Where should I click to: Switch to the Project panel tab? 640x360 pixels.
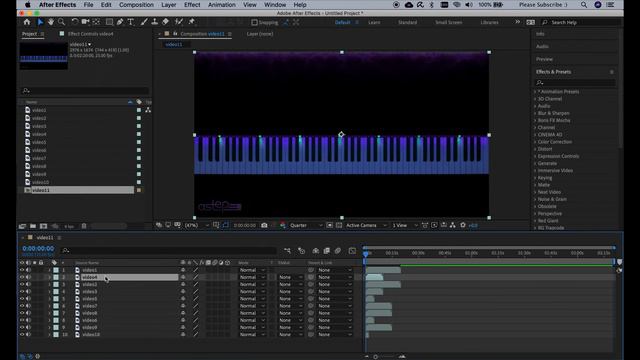pyautogui.click(x=29, y=34)
